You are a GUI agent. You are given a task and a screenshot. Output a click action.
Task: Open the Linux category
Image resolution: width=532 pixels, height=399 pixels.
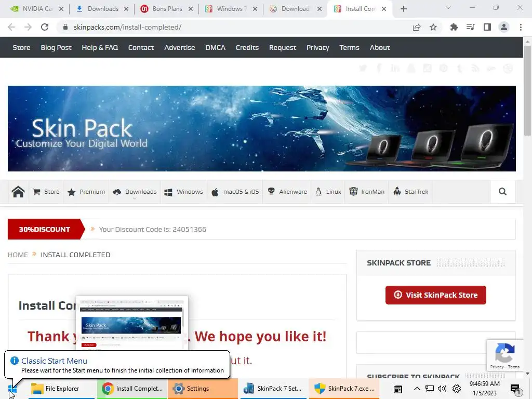(x=328, y=192)
